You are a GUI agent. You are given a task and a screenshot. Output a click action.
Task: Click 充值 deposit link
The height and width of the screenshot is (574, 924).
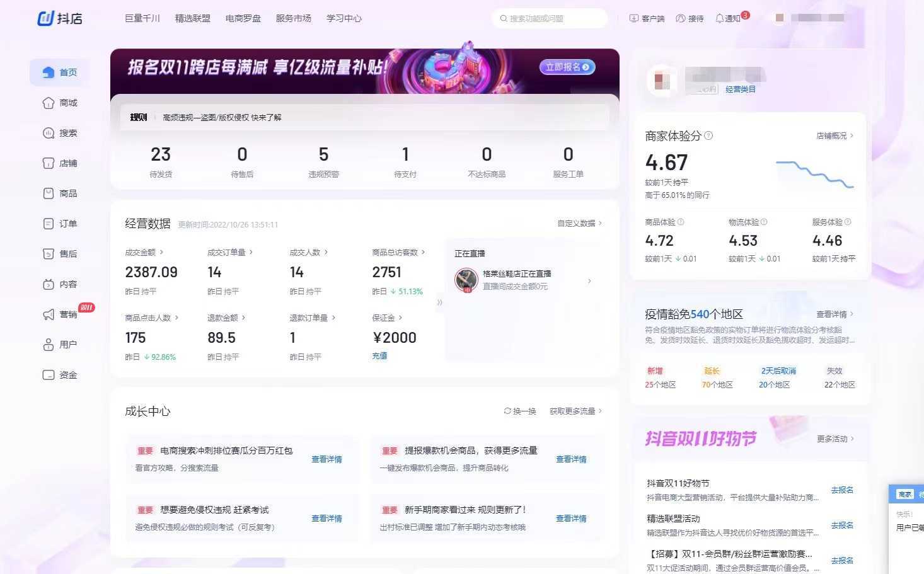(379, 355)
